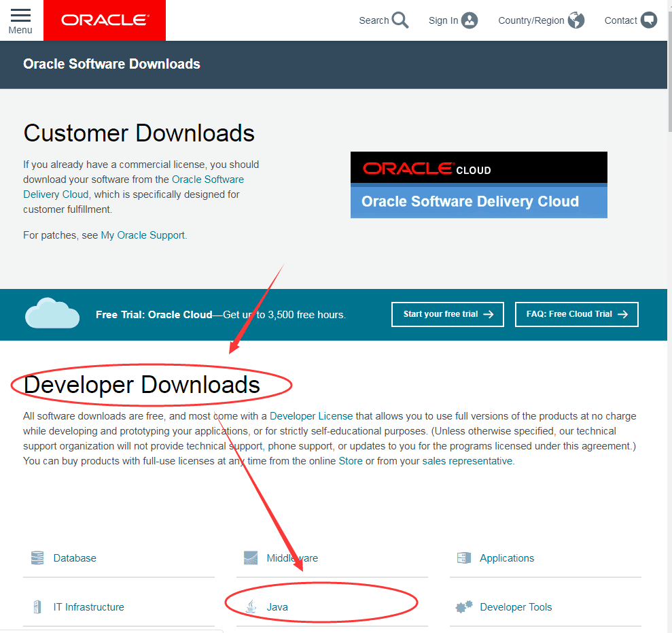Click the Applications window icon

click(464, 558)
